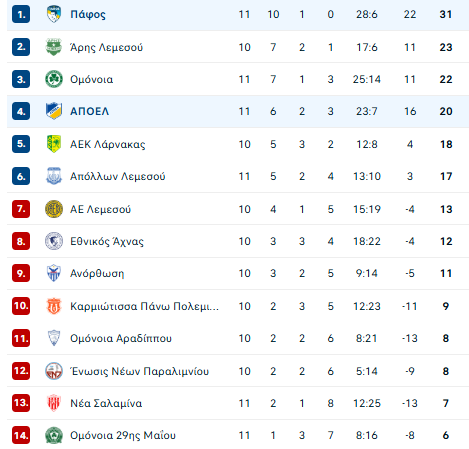Click the ΑΕΚ Λάρνακας yellow-green crest
The width and height of the screenshot is (469, 449).
click(54, 144)
